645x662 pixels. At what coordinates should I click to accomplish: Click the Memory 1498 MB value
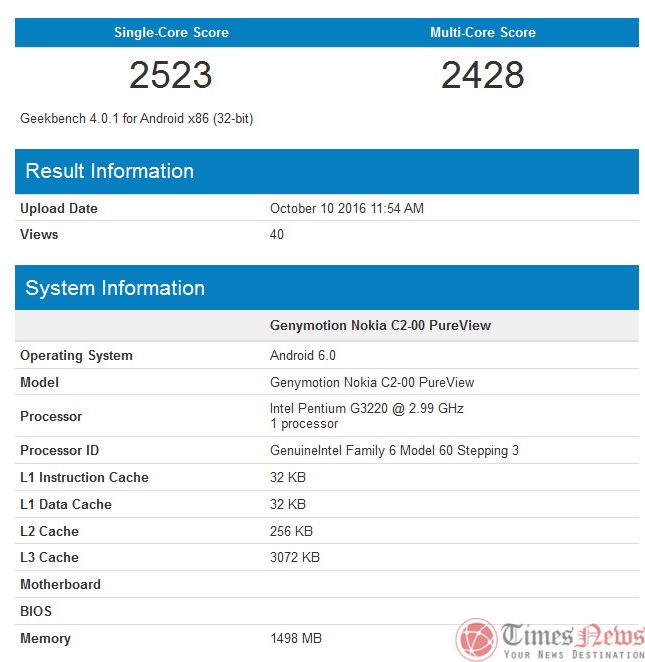(x=296, y=638)
